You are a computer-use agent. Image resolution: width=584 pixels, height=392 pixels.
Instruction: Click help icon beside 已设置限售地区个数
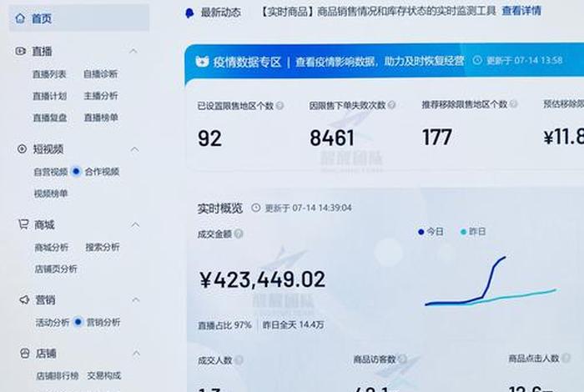pyautogui.click(x=279, y=106)
